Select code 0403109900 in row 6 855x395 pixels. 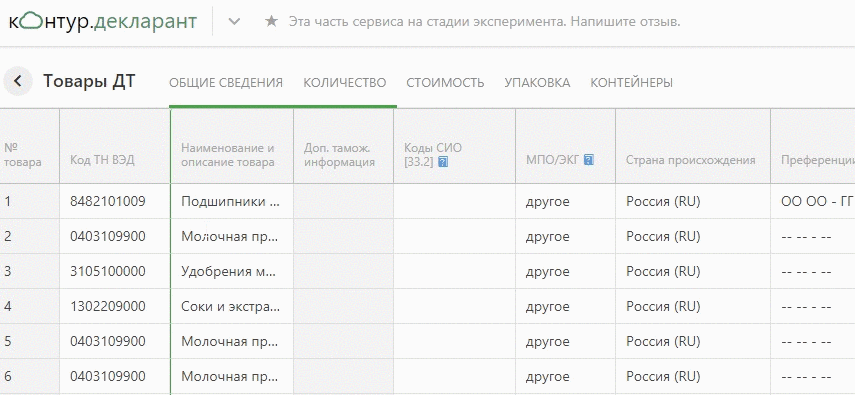point(115,376)
